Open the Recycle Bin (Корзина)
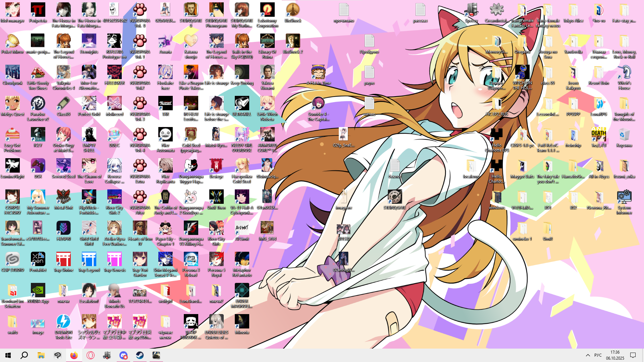This screenshot has height=362, width=644. tap(624, 135)
